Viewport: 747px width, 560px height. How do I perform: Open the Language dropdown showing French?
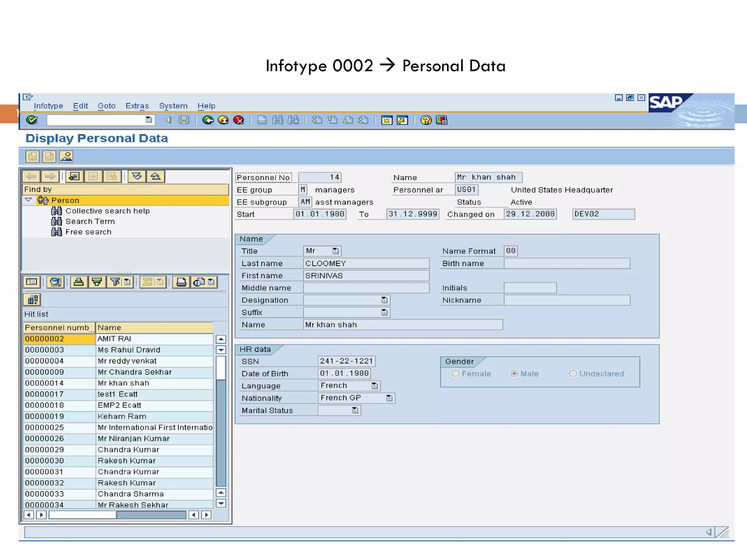click(374, 385)
